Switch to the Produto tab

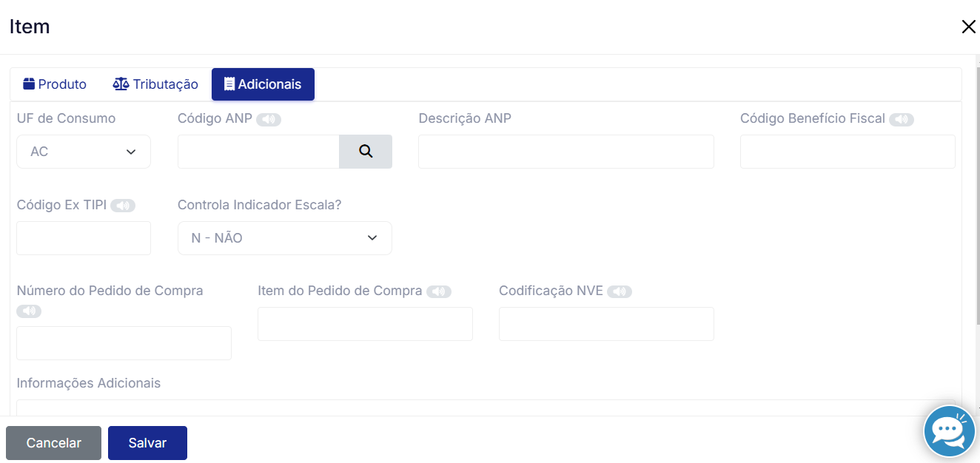[x=55, y=84]
